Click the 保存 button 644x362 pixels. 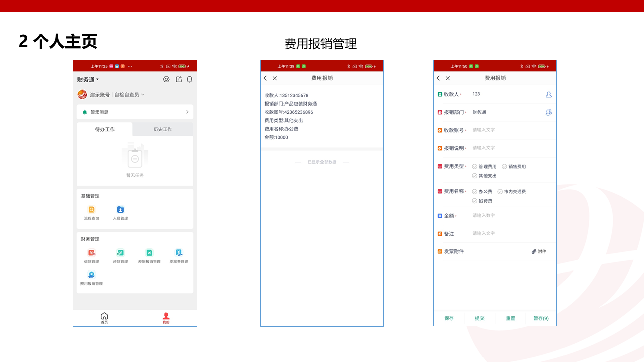coord(449,318)
